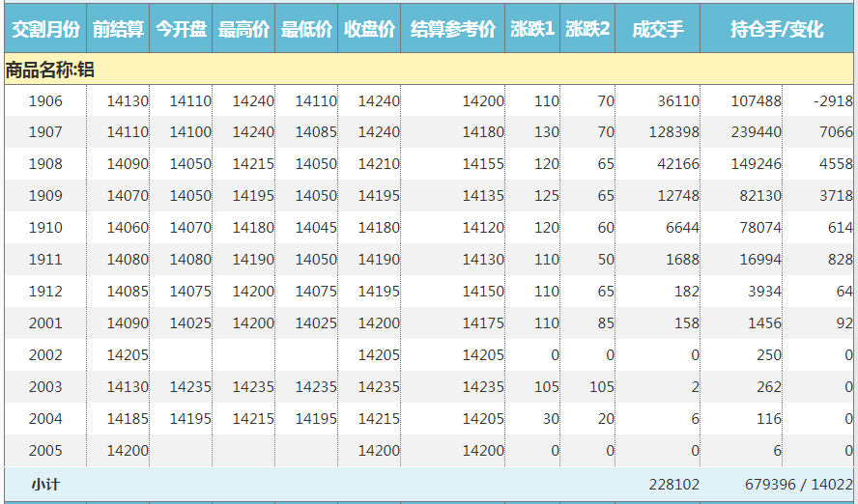The width and height of the screenshot is (858, 504).
Task: Select delivery month 2001 row label
Action: [45, 323]
